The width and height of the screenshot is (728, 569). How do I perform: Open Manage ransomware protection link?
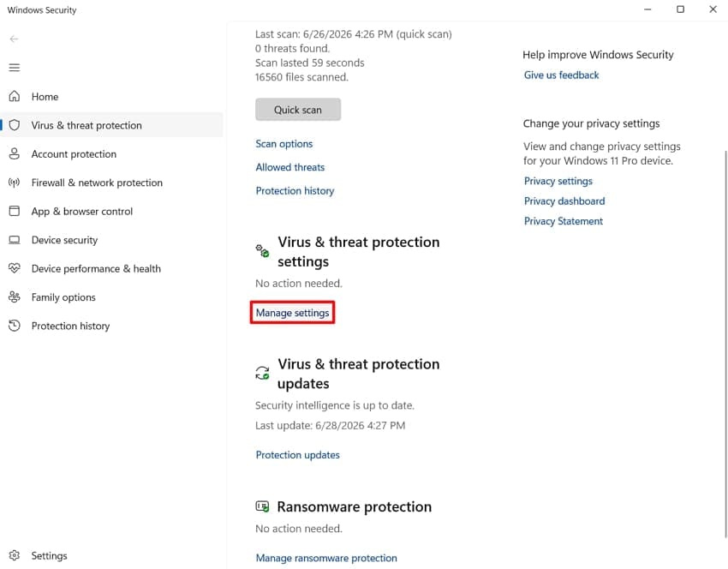[x=326, y=558]
